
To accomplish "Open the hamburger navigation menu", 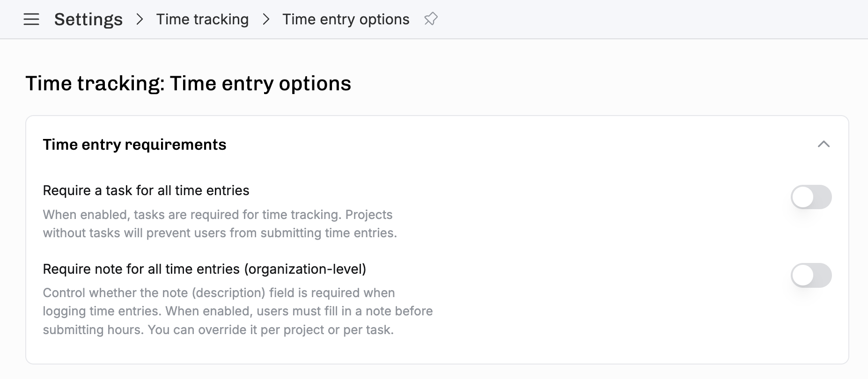I will pos(31,19).
